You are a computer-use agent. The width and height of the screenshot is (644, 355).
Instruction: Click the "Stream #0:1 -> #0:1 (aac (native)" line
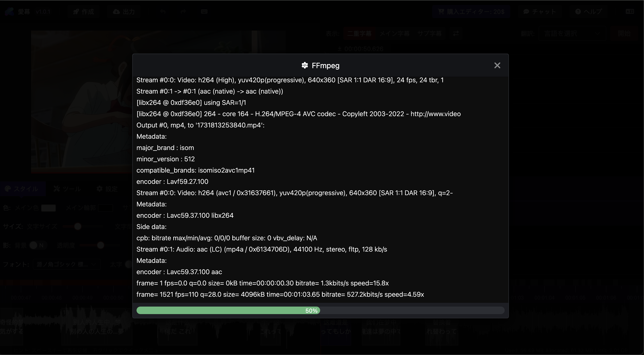tap(210, 91)
